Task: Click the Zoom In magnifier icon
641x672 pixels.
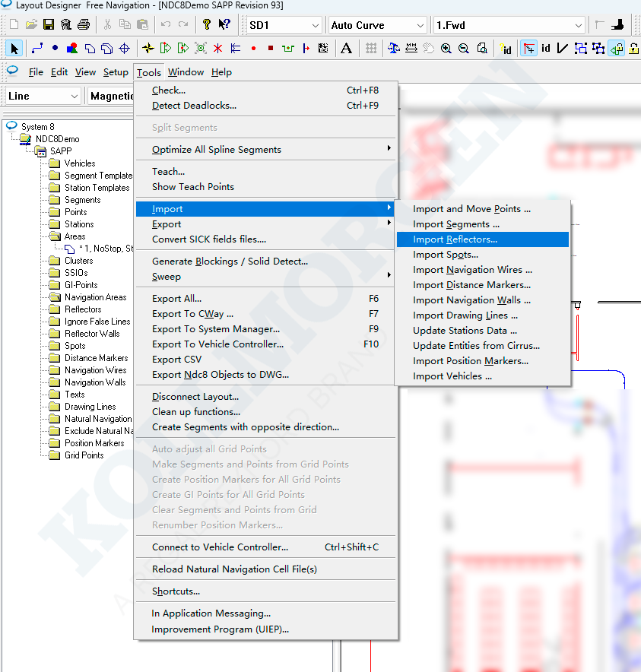Action: click(x=446, y=49)
